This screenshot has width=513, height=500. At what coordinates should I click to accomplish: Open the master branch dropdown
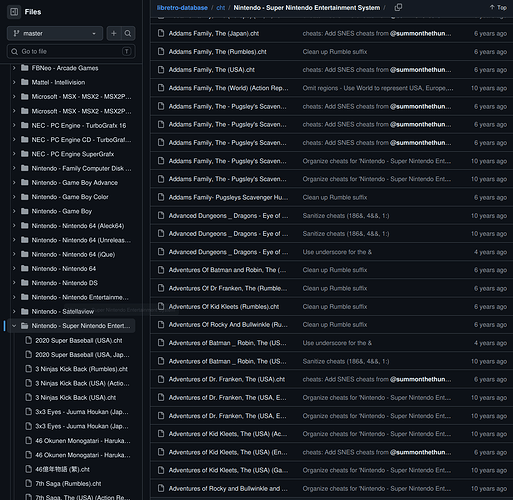pos(55,33)
